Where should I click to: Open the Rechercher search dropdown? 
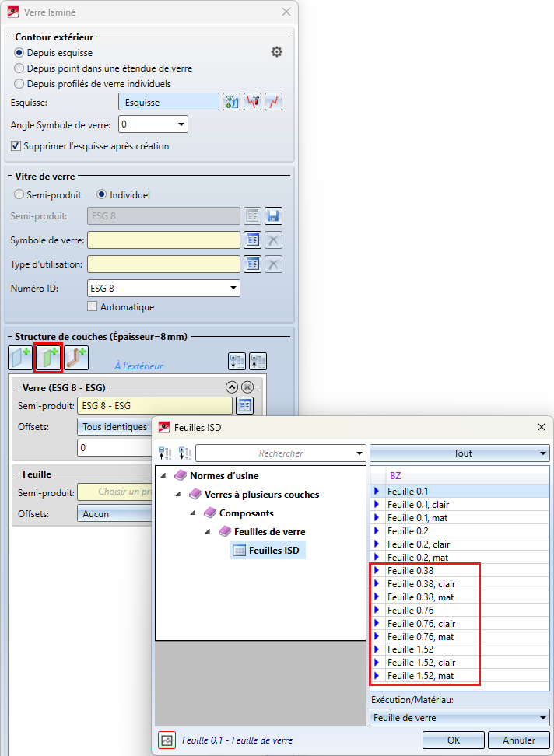coord(359,453)
